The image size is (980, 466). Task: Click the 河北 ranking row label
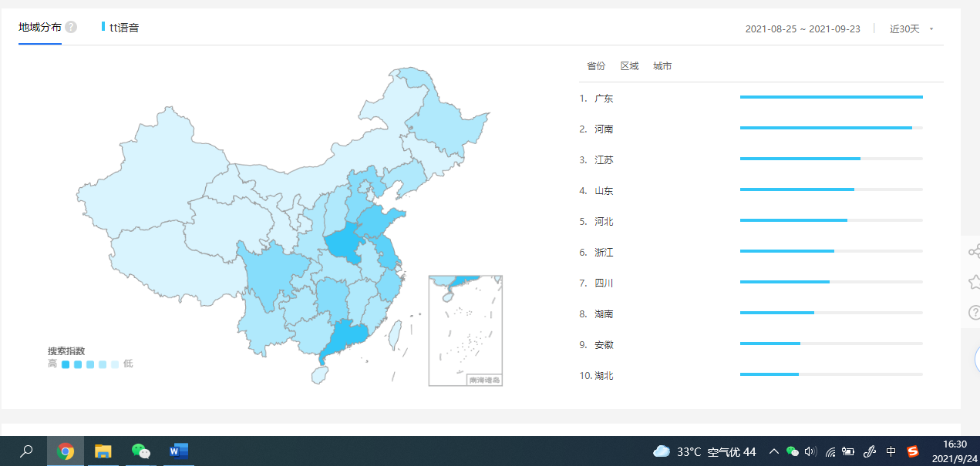pyautogui.click(x=604, y=222)
